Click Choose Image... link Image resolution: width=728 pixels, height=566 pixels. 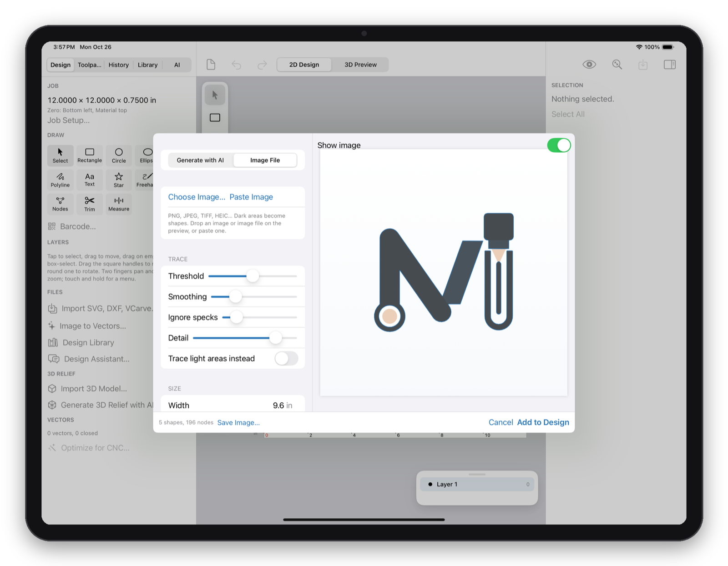click(197, 197)
